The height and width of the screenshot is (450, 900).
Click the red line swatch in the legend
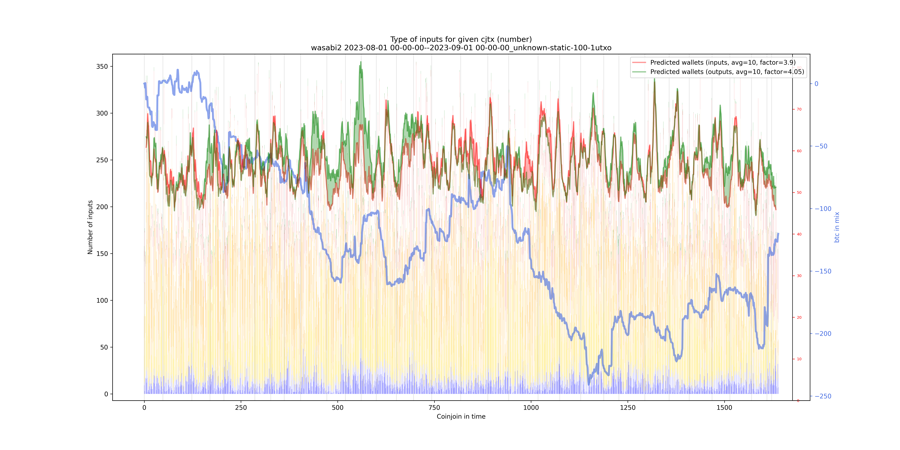640,62
